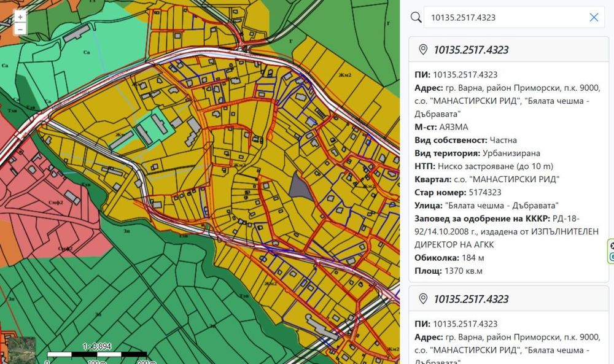Select 'Вид територия: Урбанизирана' text
This screenshot has height=364, width=614.
[x=477, y=153]
